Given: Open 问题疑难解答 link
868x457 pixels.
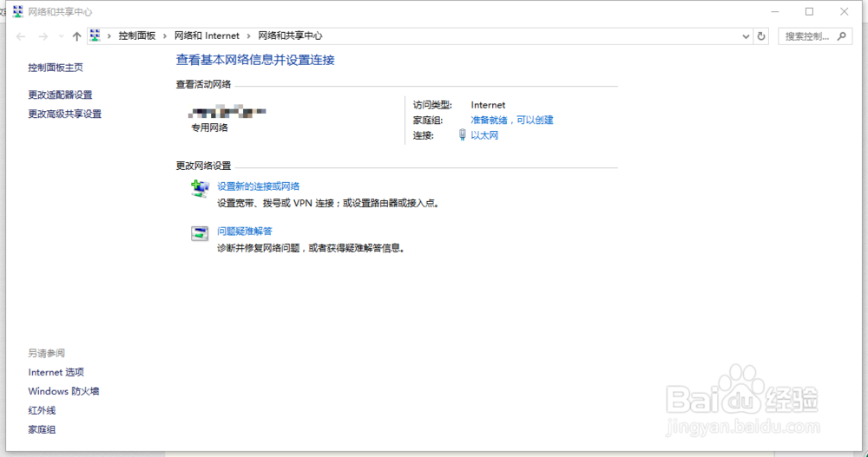Looking at the screenshot, I should point(244,232).
